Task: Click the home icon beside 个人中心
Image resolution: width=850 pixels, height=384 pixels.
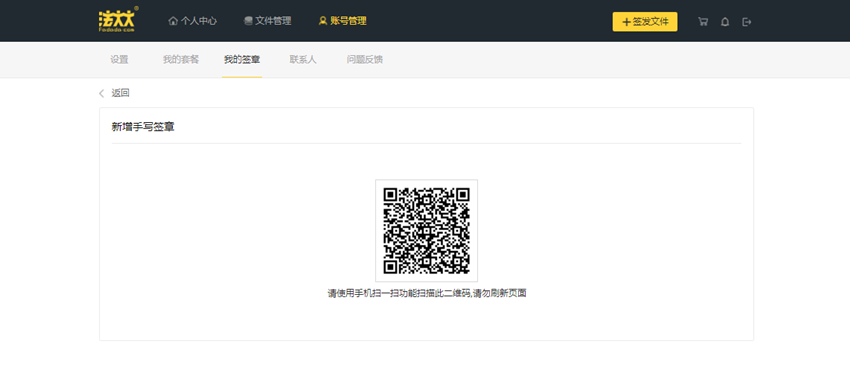Action: [x=173, y=21]
